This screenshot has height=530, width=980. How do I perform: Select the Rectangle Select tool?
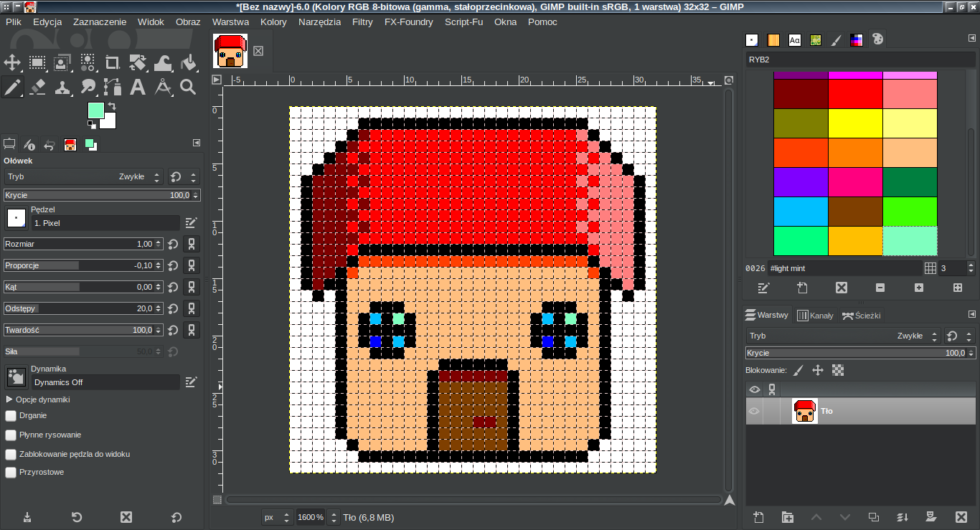(37, 62)
